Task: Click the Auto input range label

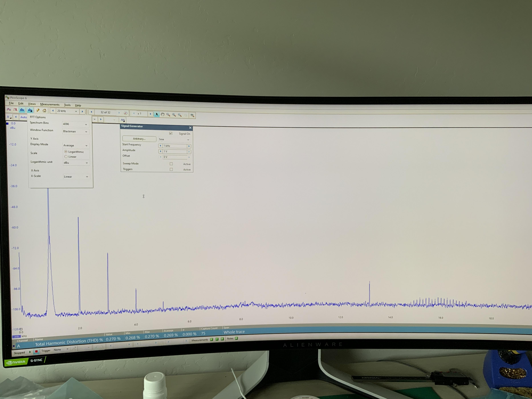Action: 24,117
